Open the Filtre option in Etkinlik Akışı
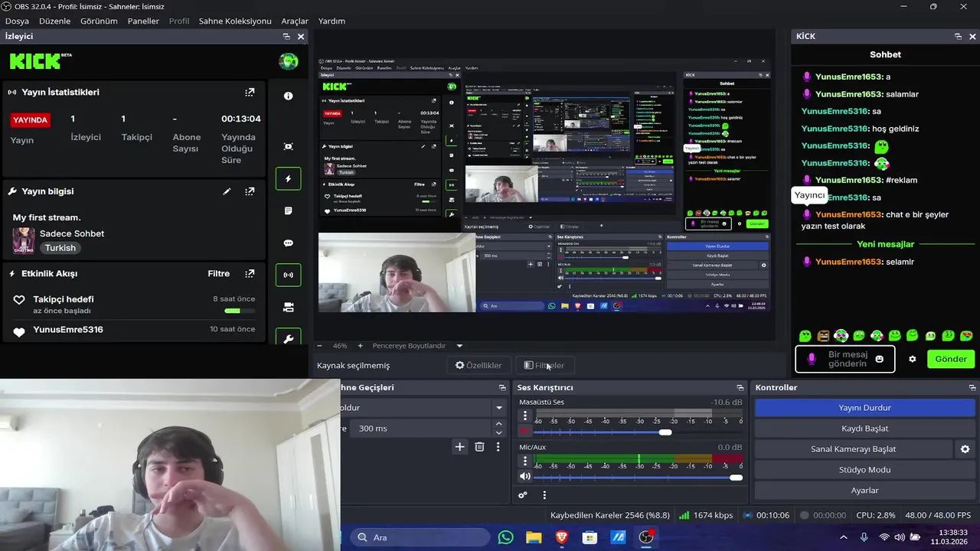 (219, 273)
